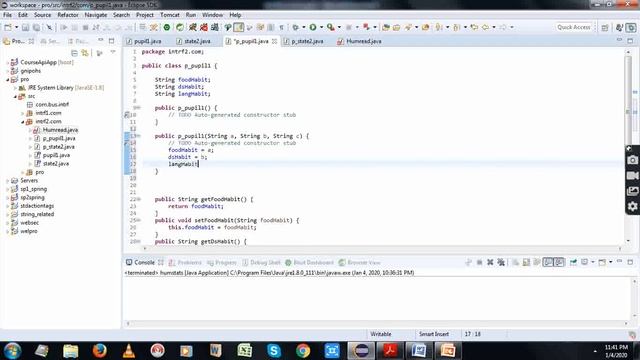This screenshot has height=360, width=640.
Task: Click the green Run button in toolbar
Action: pyautogui.click(x=313, y=27)
